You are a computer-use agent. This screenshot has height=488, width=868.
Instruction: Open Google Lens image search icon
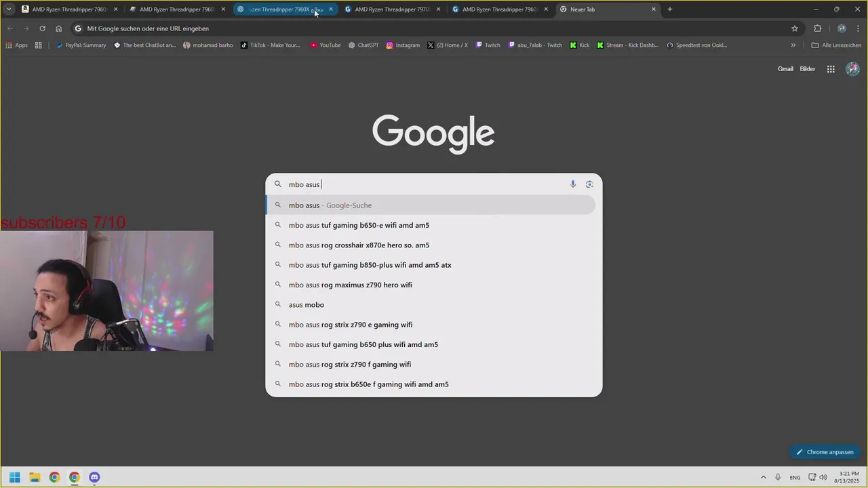[x=589, y=184]
